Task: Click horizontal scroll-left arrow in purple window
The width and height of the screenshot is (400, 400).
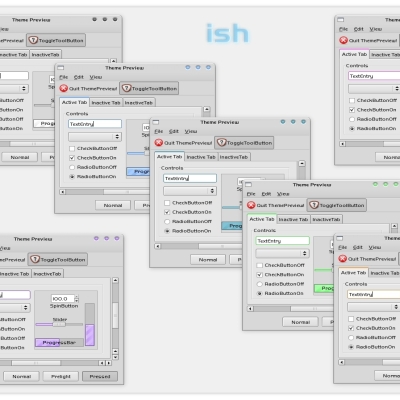Action: pos(102,363)
